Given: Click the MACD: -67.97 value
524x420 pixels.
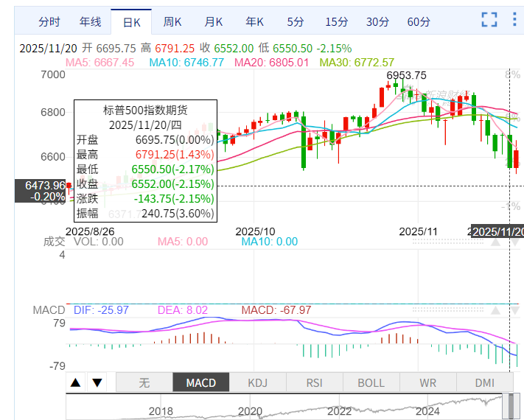Looking at the screenshot, I should click(x=276, y=310).
